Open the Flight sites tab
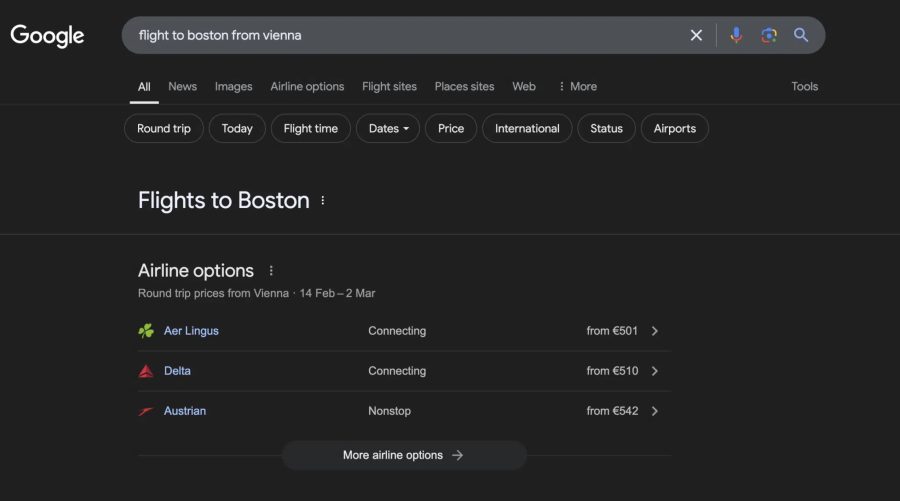 tap(389, 87)
